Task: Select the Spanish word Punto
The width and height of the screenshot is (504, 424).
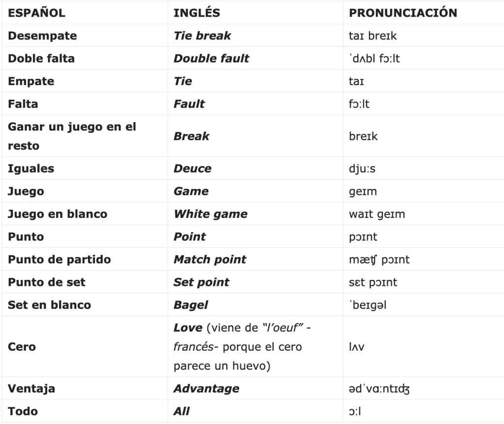Action: pos(26,237)
